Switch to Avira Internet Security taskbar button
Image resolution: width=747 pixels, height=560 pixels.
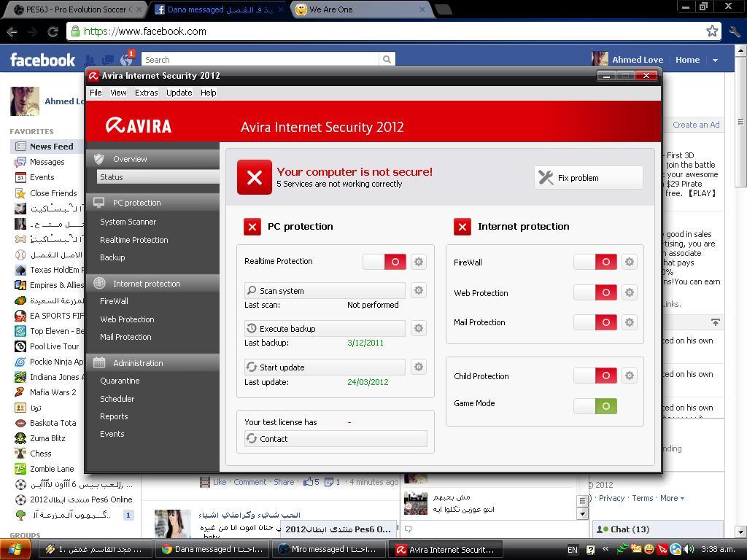tap(446, 550)
